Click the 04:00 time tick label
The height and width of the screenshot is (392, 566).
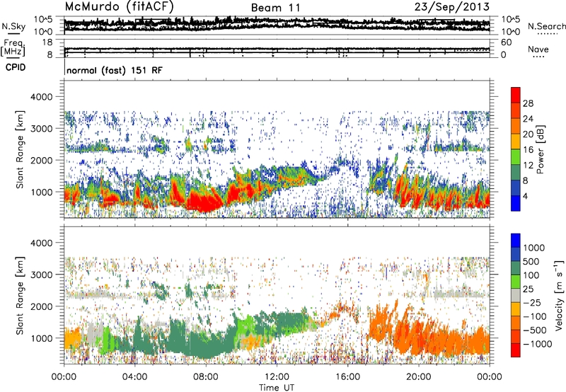point(134,377)
